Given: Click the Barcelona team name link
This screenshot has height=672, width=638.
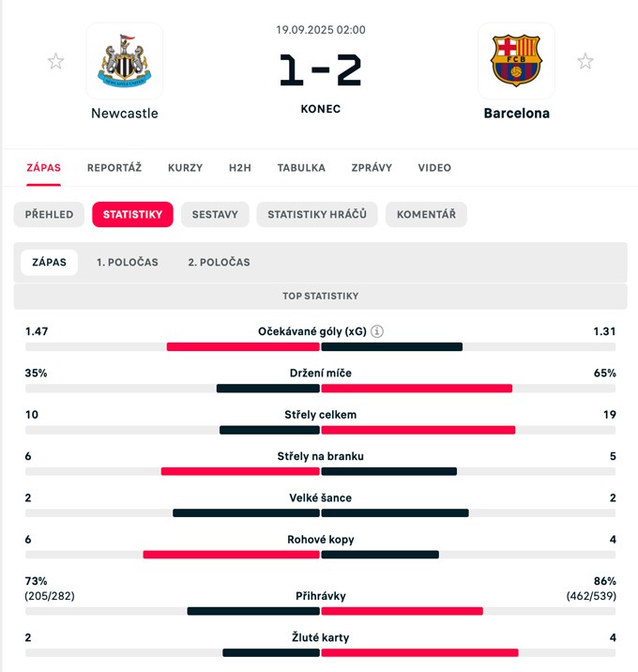Looking at the screenshot, I should (x=516, y=114).
